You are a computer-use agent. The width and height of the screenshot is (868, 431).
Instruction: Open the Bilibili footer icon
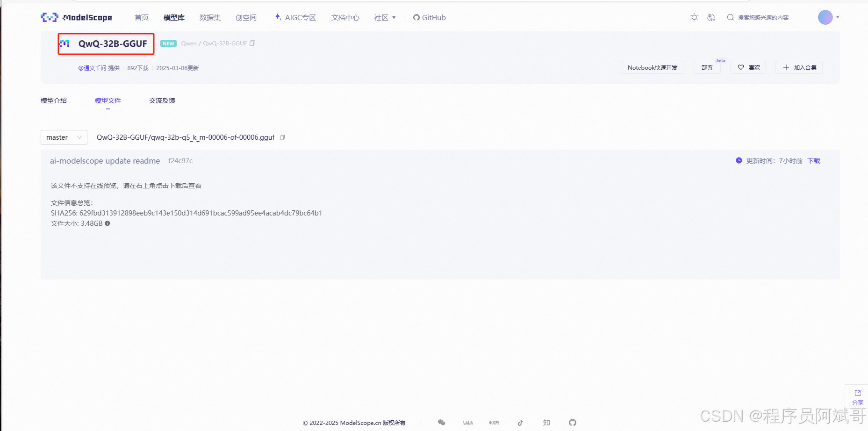coord(468,423)
